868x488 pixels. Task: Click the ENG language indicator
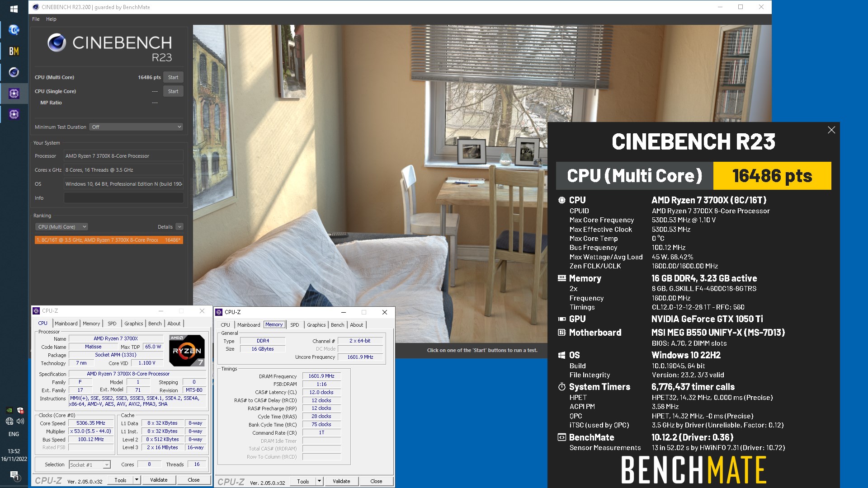coord(14,434)
